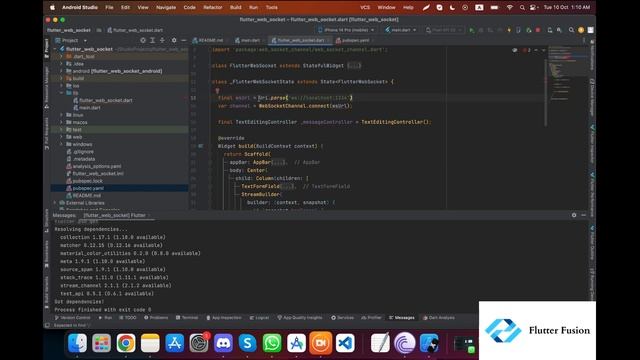Expand the macos folder in project tree

click(61, 122)
